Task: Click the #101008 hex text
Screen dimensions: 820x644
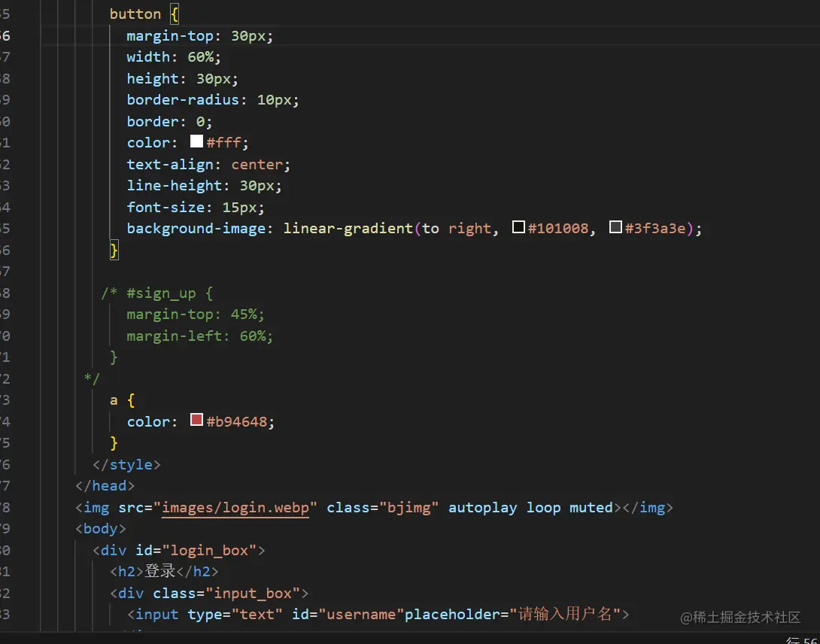Action: click(x=558, y=229)
